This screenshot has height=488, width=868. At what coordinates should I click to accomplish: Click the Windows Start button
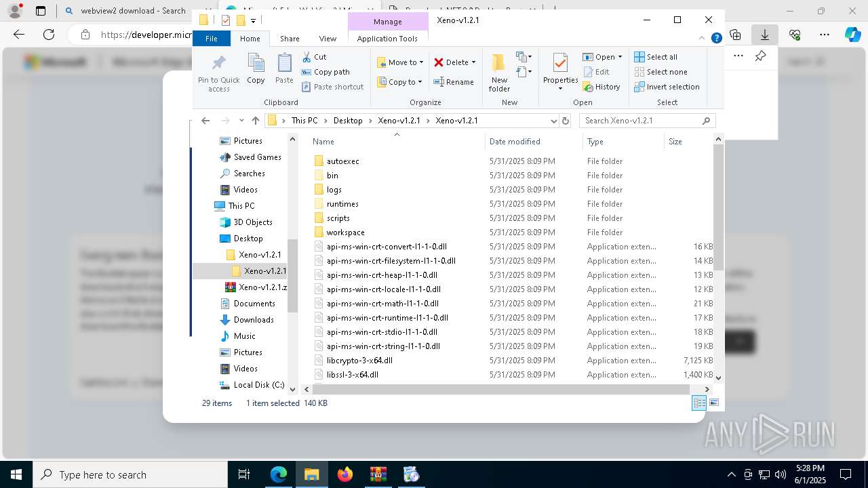coord(16,474)
